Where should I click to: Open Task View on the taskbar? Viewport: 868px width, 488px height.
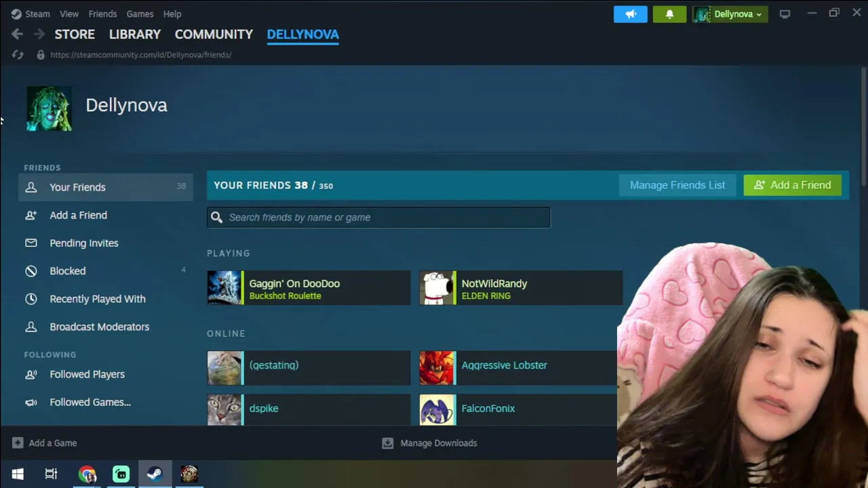[x=52, y=474]
